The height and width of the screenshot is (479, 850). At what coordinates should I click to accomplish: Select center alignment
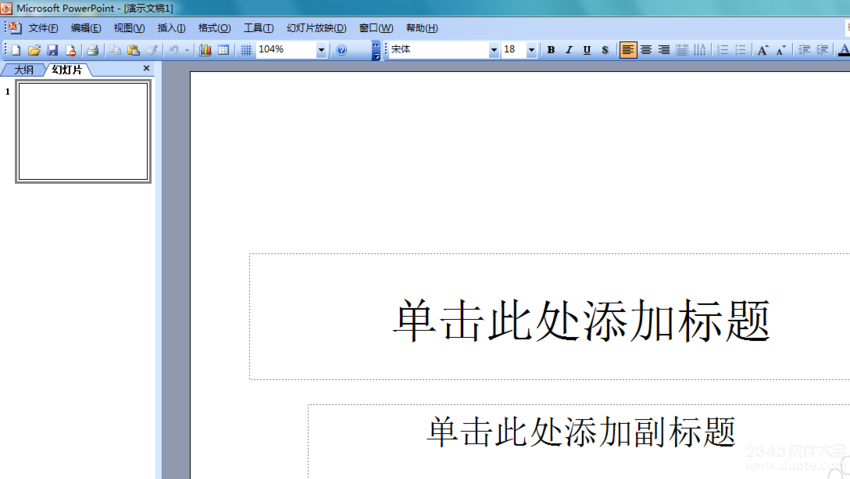tap(646, 50)
